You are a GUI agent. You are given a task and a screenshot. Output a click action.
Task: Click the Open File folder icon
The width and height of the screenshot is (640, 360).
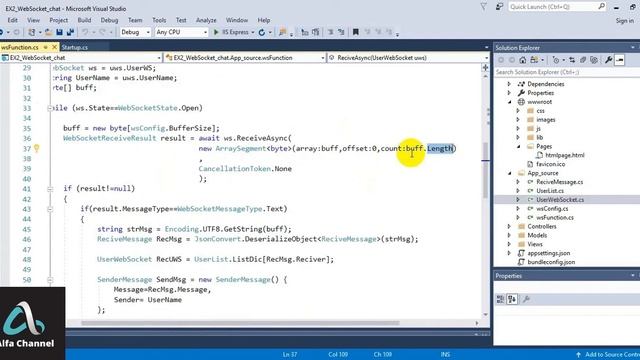coord(48,32)
